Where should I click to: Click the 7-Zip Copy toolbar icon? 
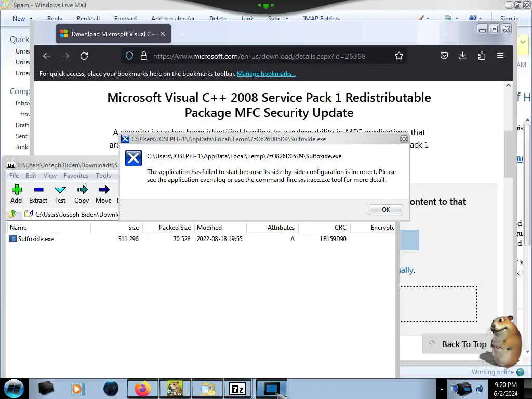[x=82, y=194]
